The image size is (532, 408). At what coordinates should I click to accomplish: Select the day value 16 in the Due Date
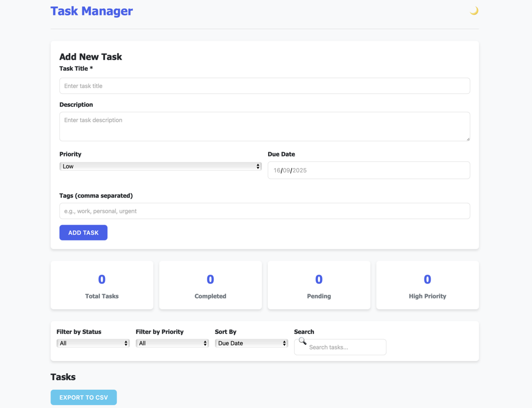(x=277, y=171)
